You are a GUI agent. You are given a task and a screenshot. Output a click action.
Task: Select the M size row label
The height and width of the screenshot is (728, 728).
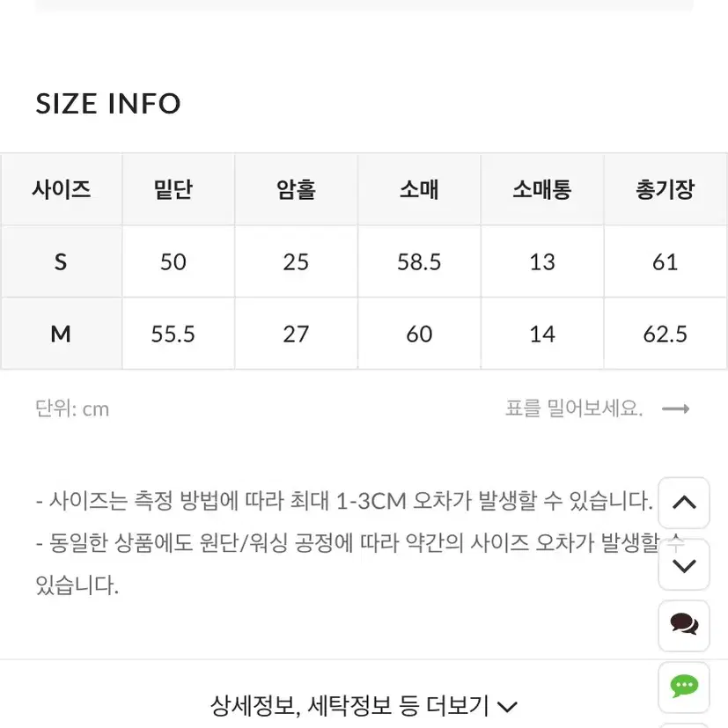point(62,334)
